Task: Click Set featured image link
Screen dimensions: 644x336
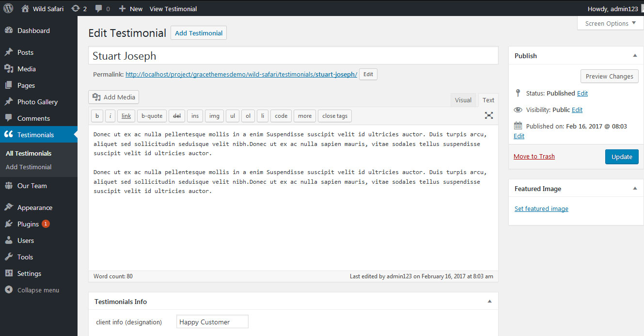Action: (541, 208)
